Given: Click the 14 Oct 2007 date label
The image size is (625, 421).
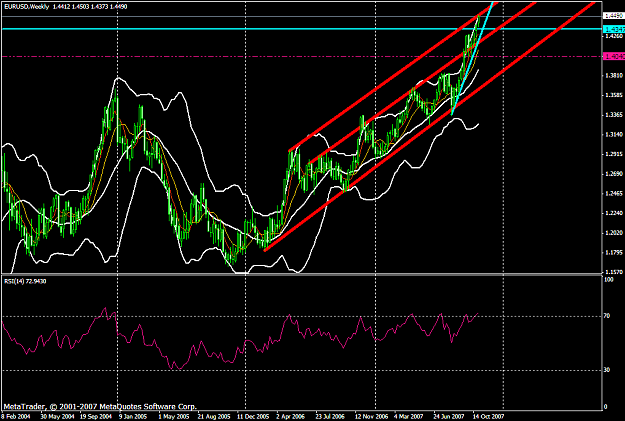Looking at the screenshot, I should [x=489, y=417].
